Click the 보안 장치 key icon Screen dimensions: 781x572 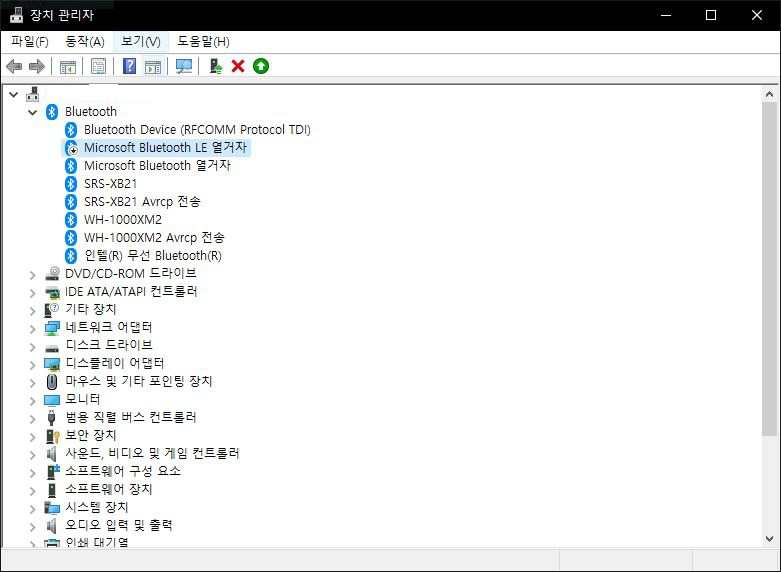pos(52,436)
